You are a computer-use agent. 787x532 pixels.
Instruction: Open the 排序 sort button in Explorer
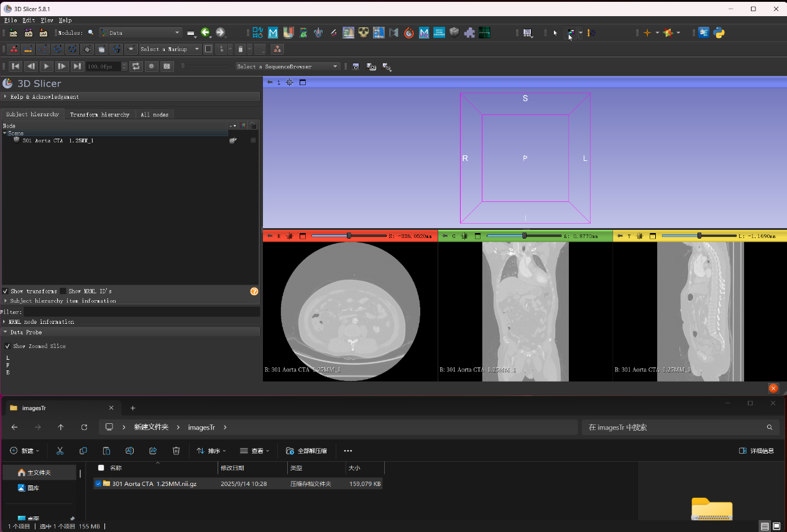tap(211, 451)
